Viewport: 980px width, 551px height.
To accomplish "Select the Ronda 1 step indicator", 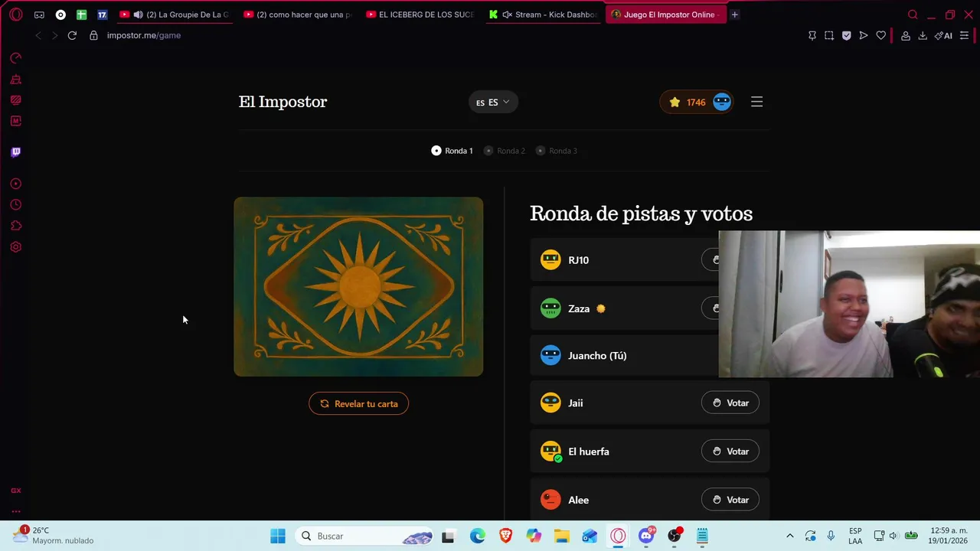I will 452,151.
